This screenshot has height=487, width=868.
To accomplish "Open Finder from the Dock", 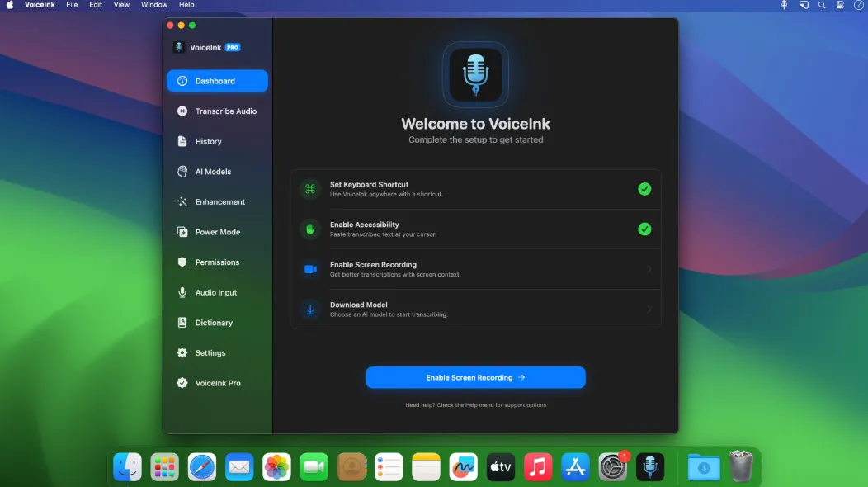I will point(127,467).
